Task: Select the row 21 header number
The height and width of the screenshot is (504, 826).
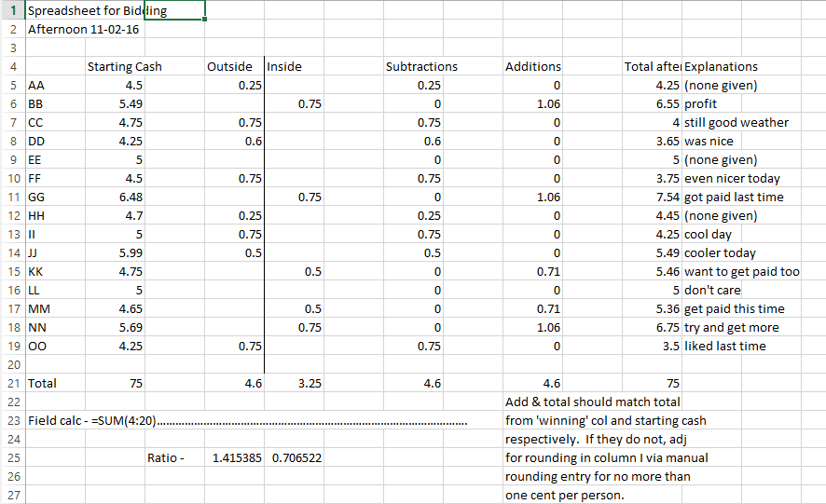Action: (13, 383)
